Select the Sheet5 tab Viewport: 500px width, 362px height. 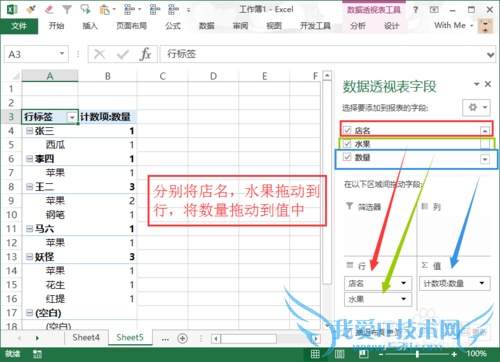(x=130, y=338)
